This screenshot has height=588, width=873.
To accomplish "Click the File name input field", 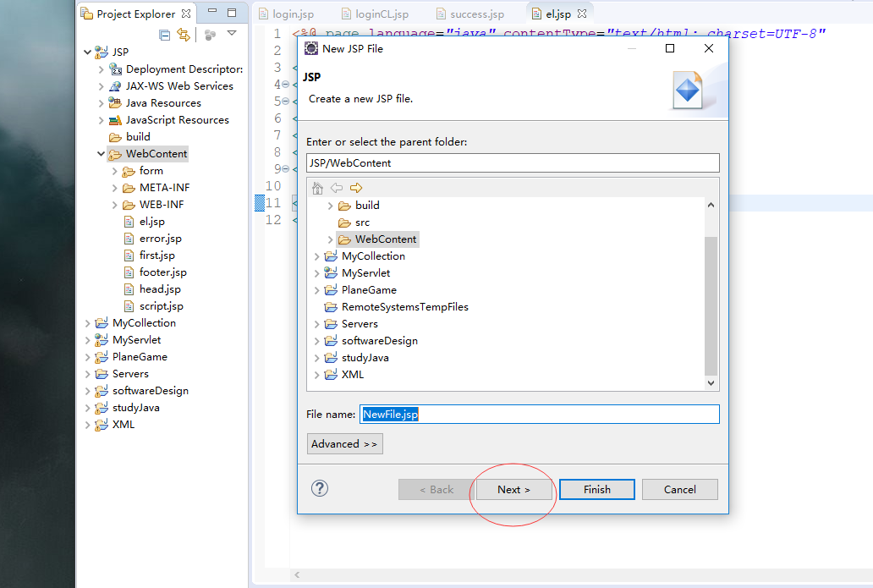I will click(540, 415).
